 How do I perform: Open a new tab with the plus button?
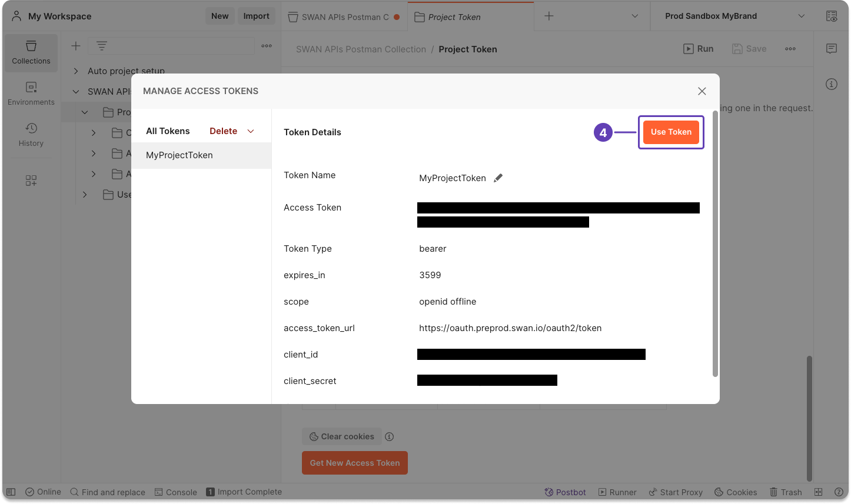pos(549,16)
